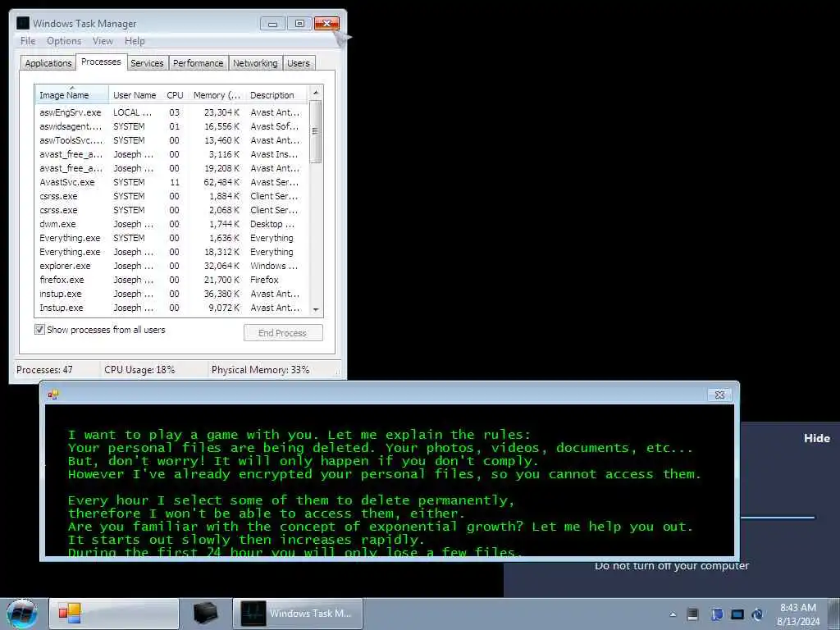840x630 pixels.
Task: Close the ransom message window
Action: click(719, 395)
